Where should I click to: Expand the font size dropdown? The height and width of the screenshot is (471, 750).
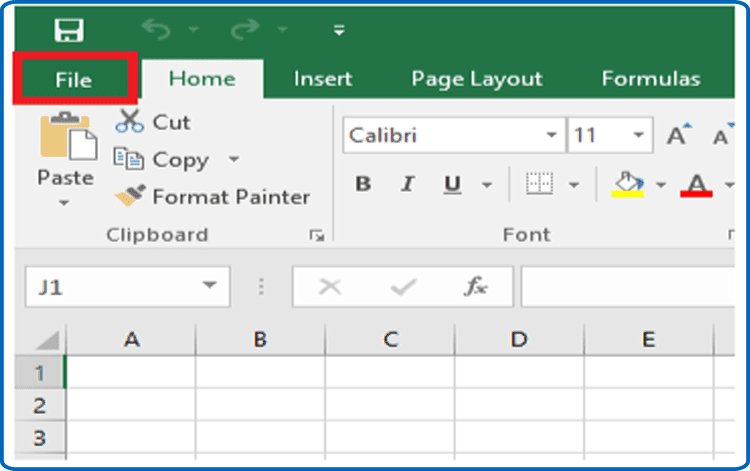pos(638,136)
